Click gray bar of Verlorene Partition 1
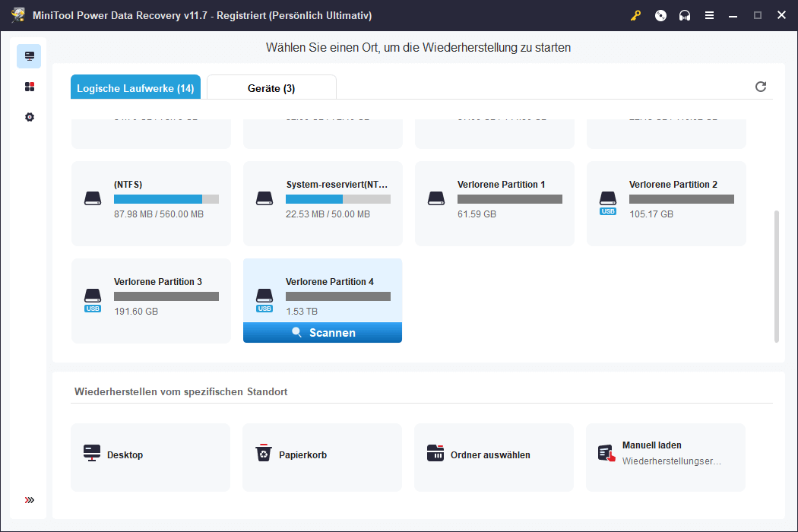The image size is (798, 532). click(510, 199)
